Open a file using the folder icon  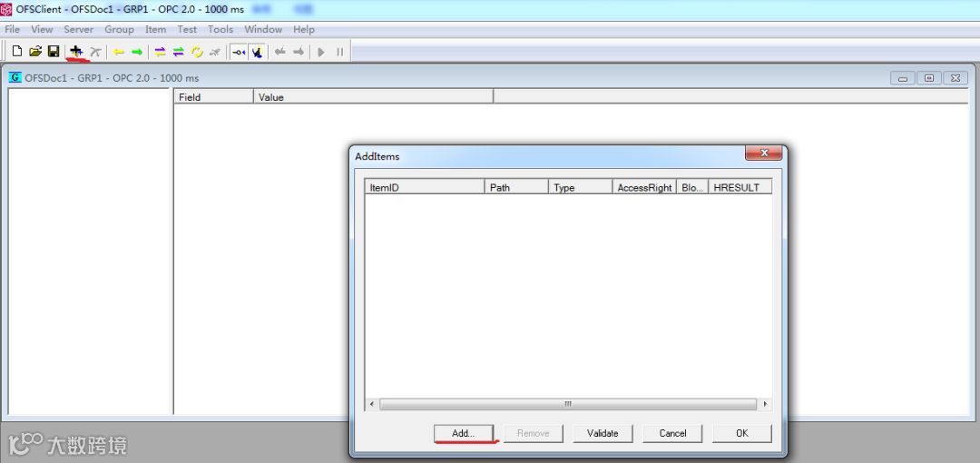[35, 52]
